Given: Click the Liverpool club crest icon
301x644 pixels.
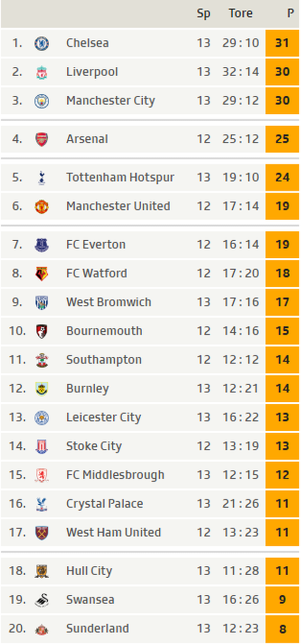Looking at the screenshot, I should [x=42, y=72].
